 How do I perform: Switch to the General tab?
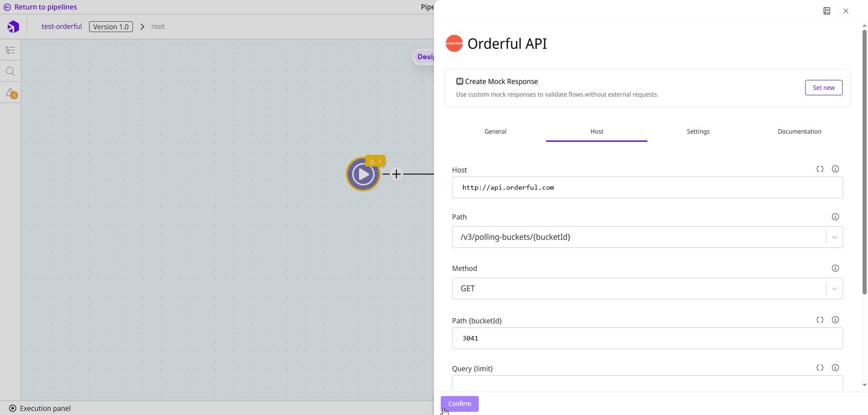[495, 131]
